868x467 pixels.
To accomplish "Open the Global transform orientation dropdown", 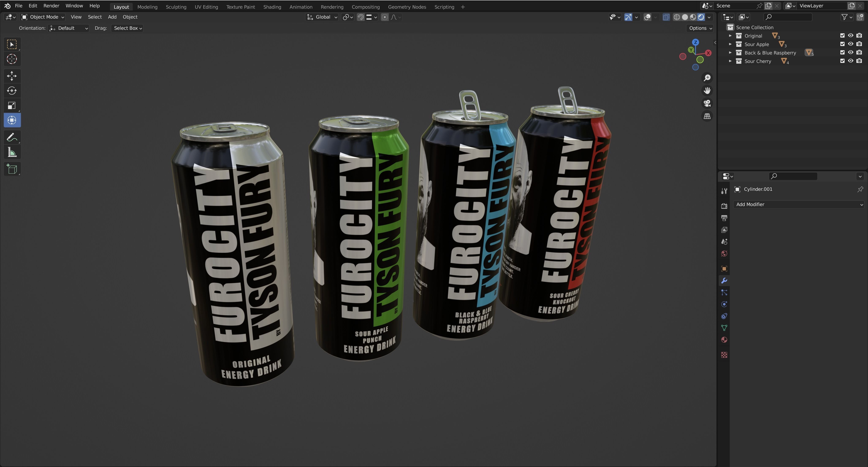I will coord(322,17).
